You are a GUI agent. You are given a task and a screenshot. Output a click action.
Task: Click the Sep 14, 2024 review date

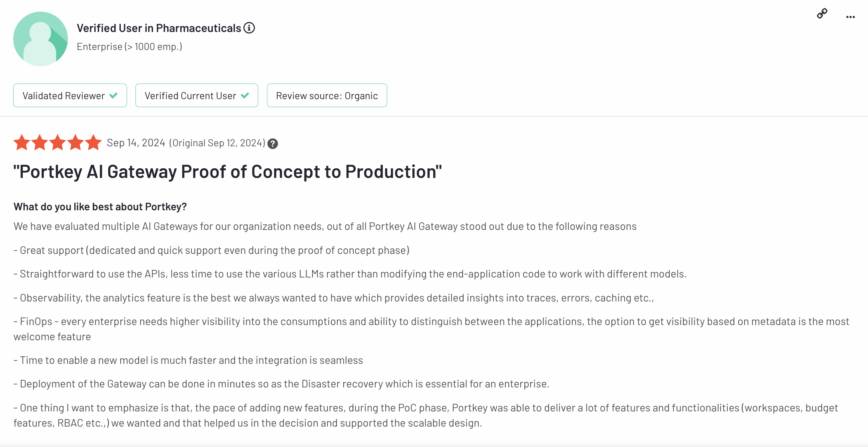click(136, 143)
